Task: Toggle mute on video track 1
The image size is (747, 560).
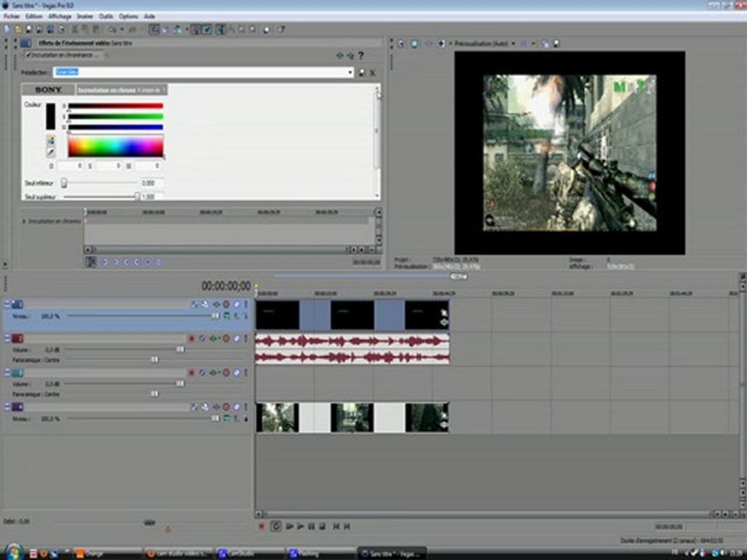Action: [x=226, y=304]
